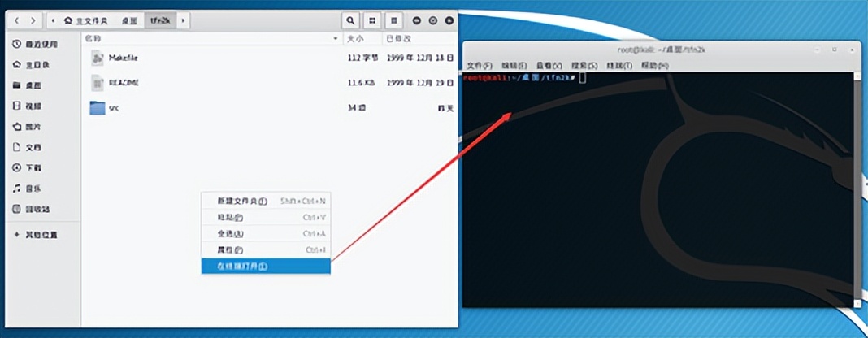Click the README document icon
Viewport: 868px width, 338px height.
tap(98, 82)
